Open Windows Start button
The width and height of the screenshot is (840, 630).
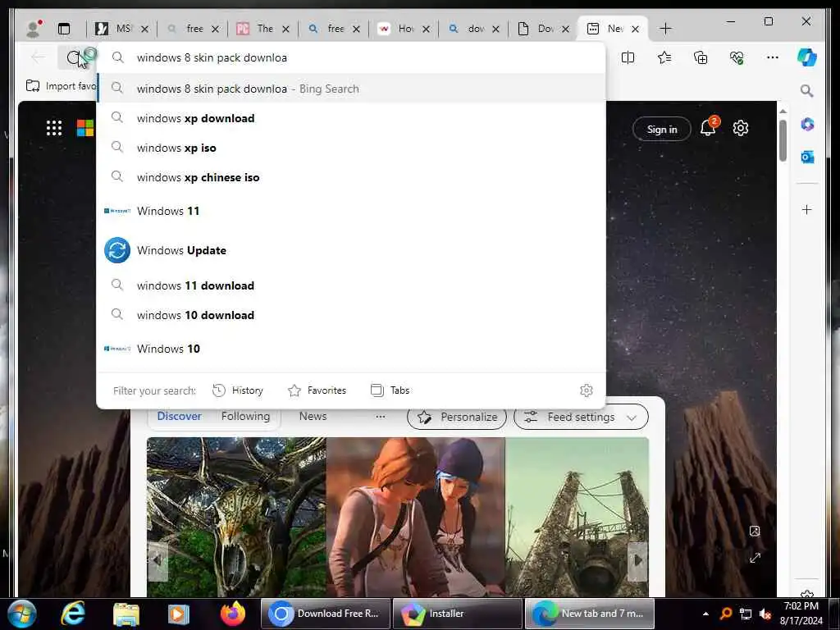[22, 614]
